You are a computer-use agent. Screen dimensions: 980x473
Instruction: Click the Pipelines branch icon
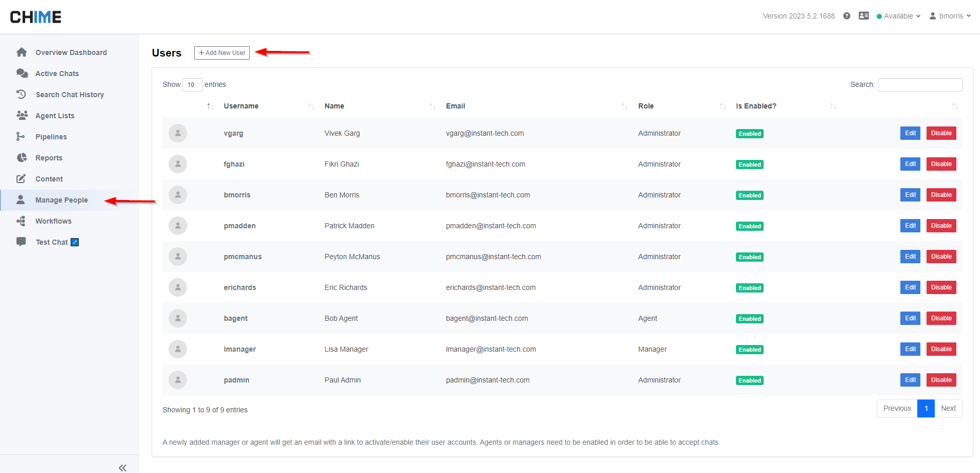21,137
